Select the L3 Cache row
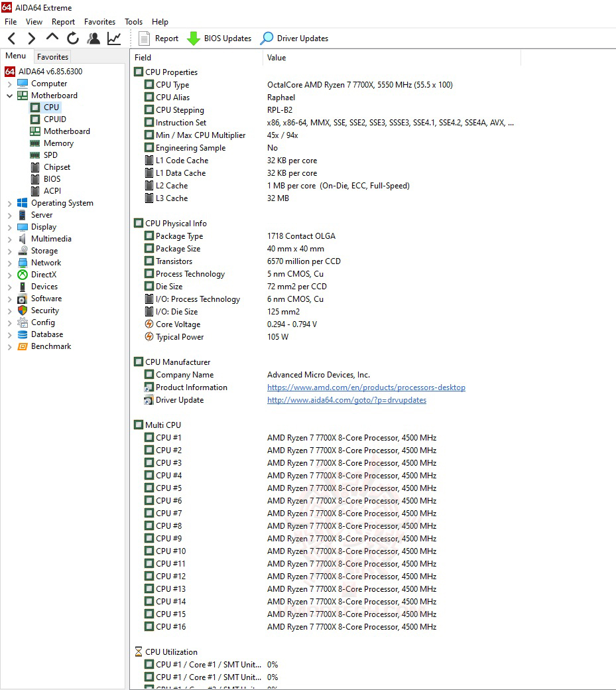The width and height of the screenshot is (616, 690). click(x=326, y=198)
